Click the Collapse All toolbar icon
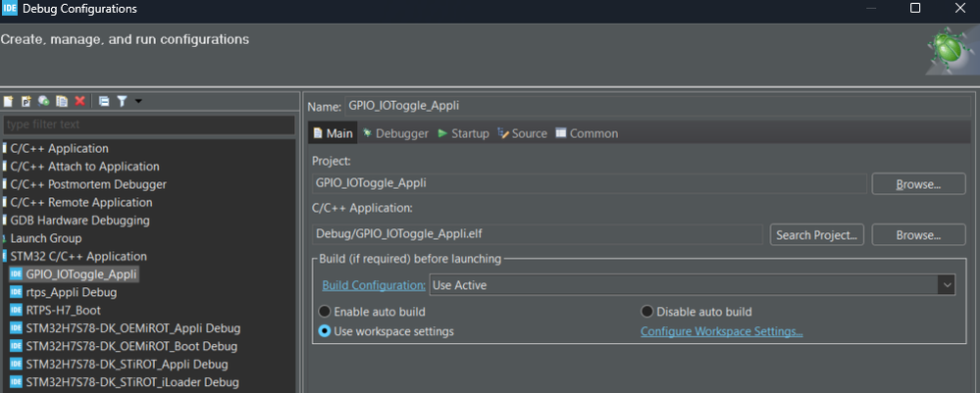980x393 pixels. point(103,101)
